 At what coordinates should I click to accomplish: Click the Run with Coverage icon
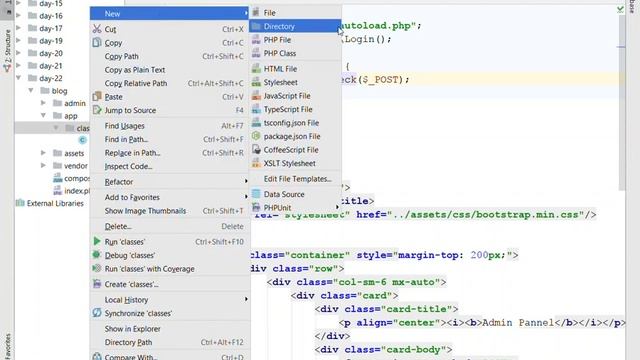click(97, 269)
